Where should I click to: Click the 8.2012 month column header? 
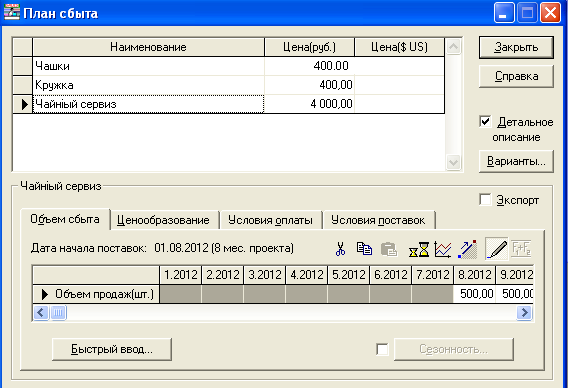(474, 275)
